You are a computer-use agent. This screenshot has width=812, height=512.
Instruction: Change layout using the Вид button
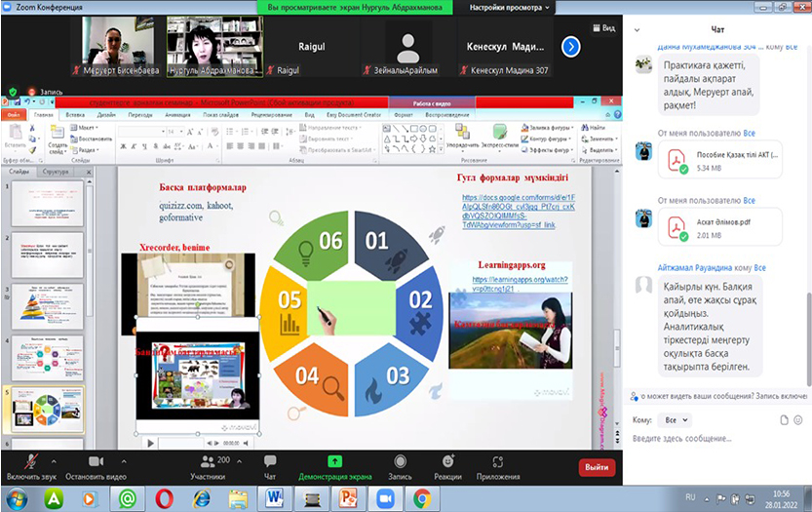603,28
